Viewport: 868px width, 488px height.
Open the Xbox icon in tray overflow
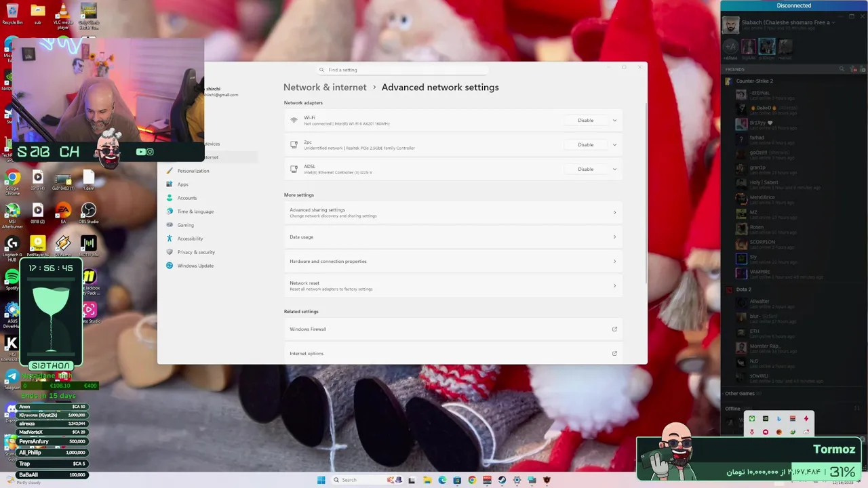click(752, 419)
